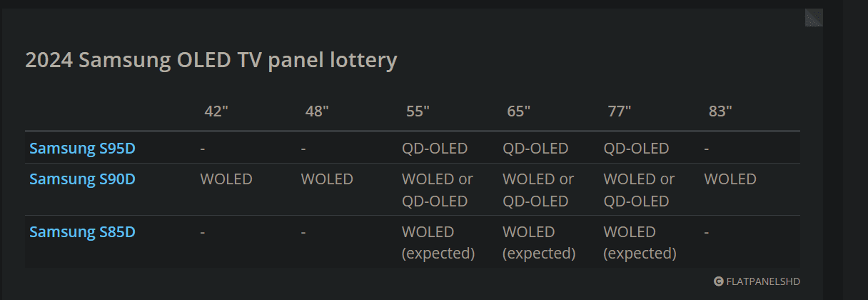This screenshot has height=300, width=868.
Task: Click the S95D 55" QD-OLED cell
Action: [435, 149]
